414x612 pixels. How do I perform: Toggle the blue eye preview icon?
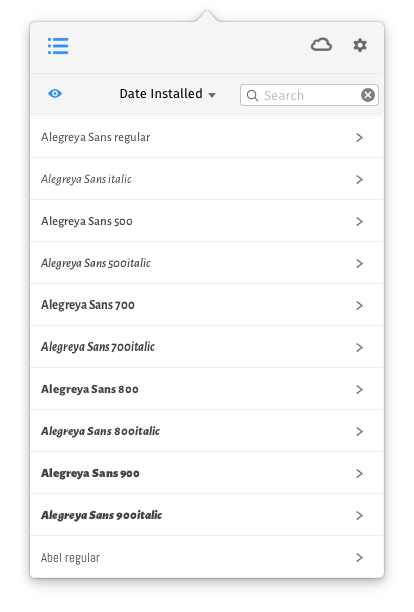pos(55,94)
